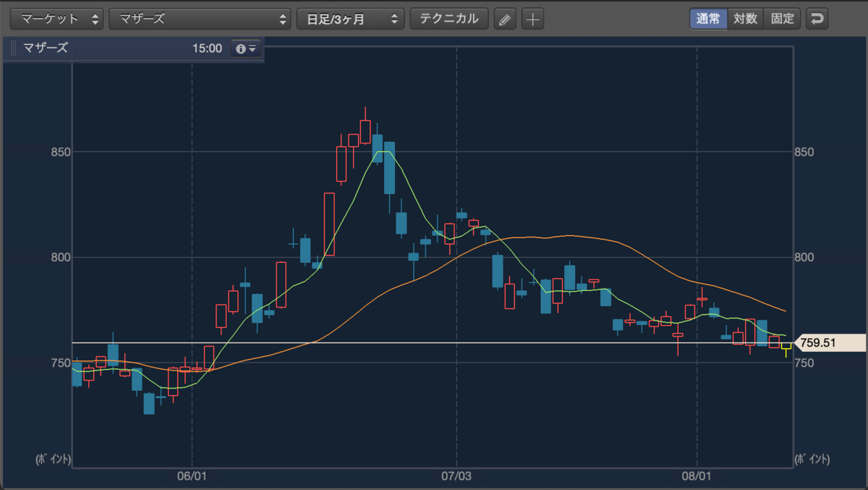Open the info dropdown beside 15:00
The height and width of the screenshot is (490, 868).
246,48
